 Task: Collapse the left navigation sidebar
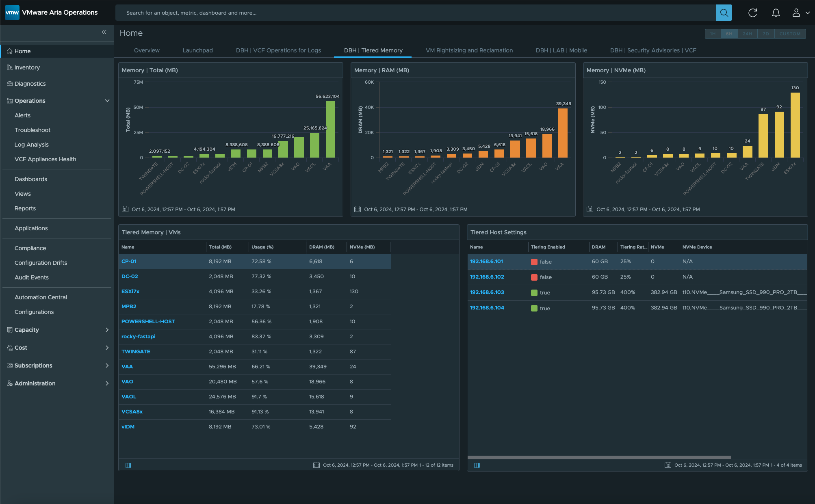click(104, 32)
